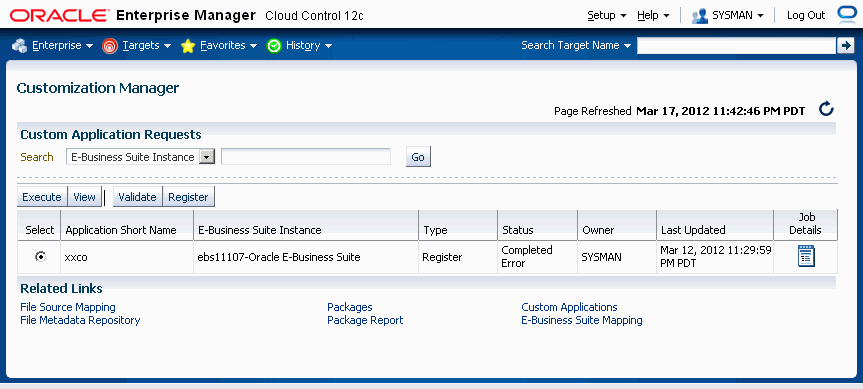This screenshot has height=389, width=863.
Task: Click the Go button
Action: 418,157
